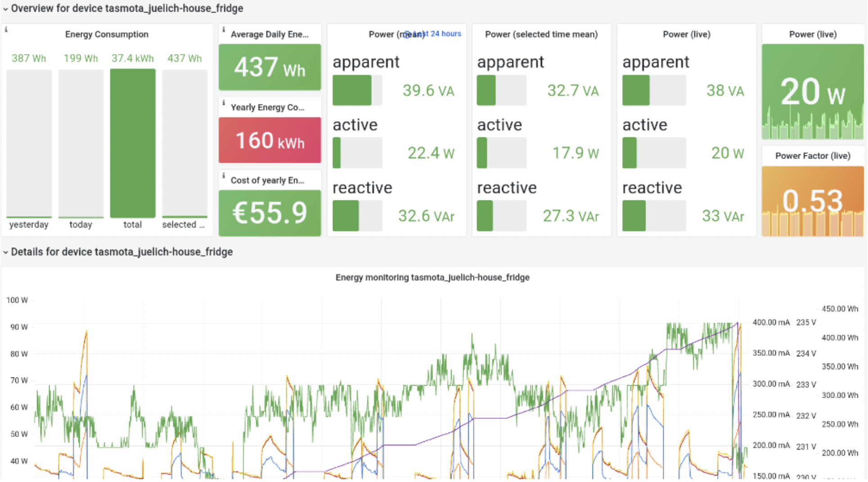Viewport: 868px width, 482px height.
Task: Click the today bar in Energy Consumption
Action: (81, 144)
